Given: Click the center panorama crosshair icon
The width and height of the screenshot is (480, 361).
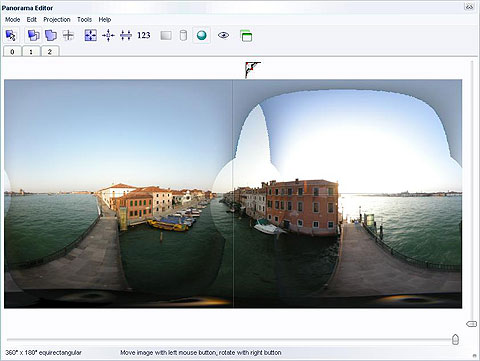Looking at the screenshot, I should 108,35.
